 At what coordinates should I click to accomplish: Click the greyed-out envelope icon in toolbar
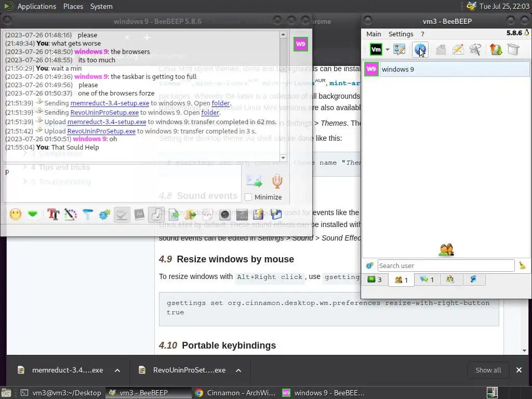tap(441, 49)
